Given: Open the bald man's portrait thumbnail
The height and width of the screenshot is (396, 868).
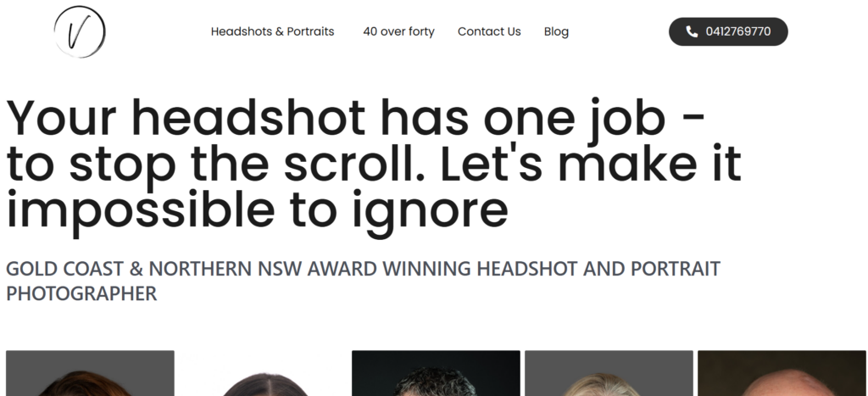Looking at the screenshot, I should click(782, 373).
